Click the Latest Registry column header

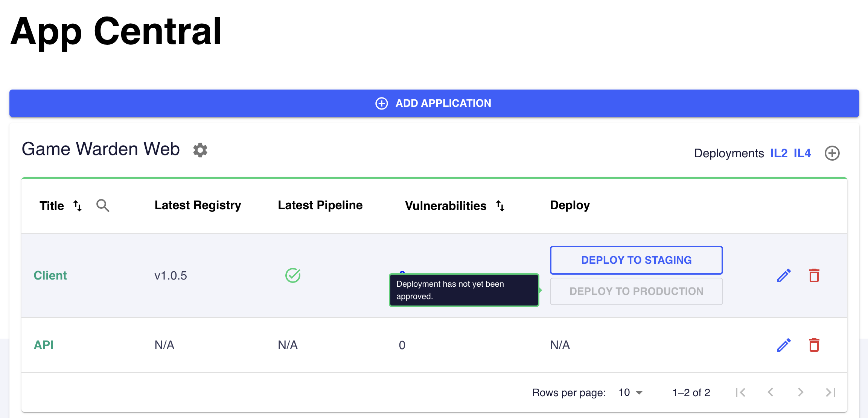tap(198, 205)
